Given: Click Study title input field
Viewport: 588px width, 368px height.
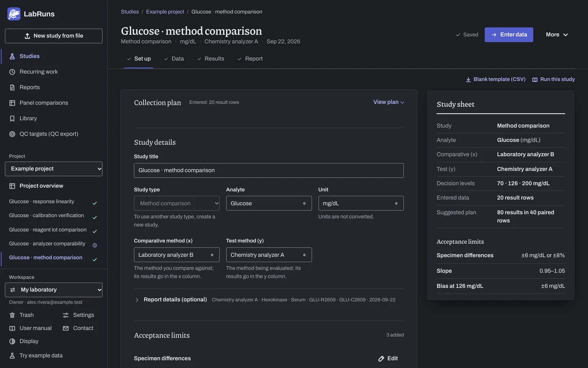Looking at the screenshot, I should pyautogui.click(x=269, y=171).
